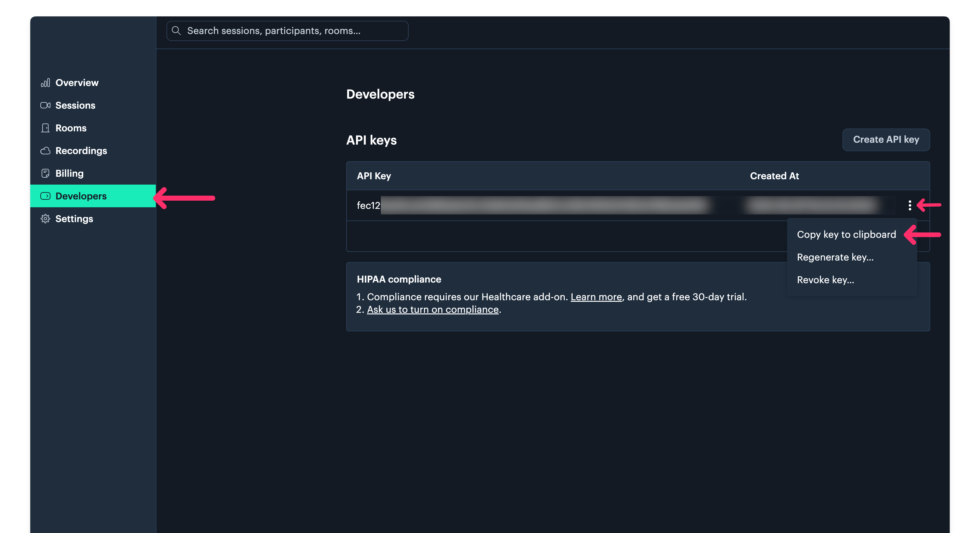980x533 pixels.
Task: Click Ask us to turn on compliance
Action: pyautogui.click(x=433, y=309)
